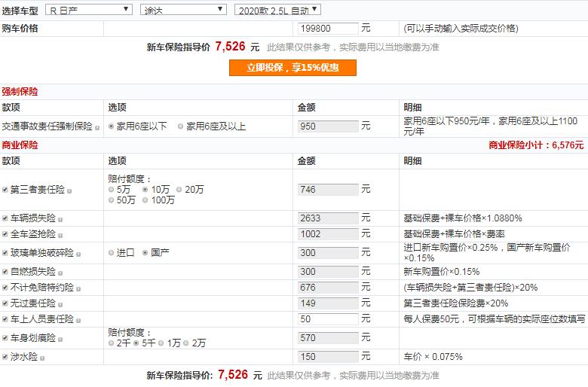This screenshot has height=387, width=588.
Task: Expand the car series dropdown 途达
Action: (183, 10)
